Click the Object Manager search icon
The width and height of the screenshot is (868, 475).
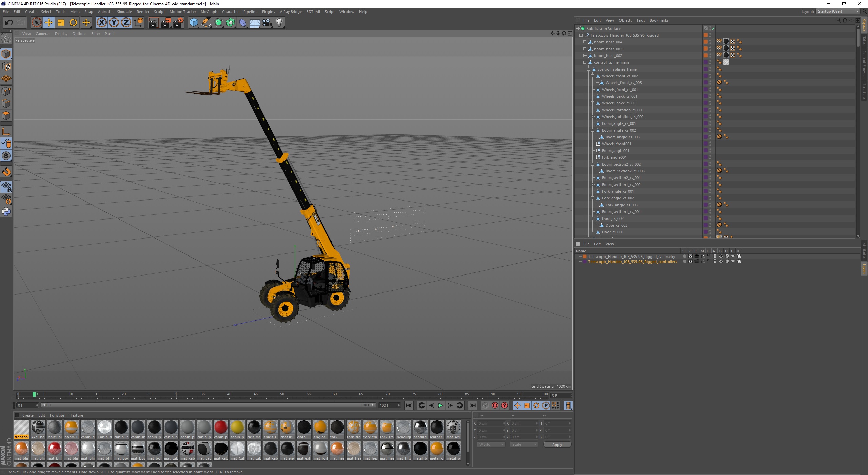click(839, 20)
